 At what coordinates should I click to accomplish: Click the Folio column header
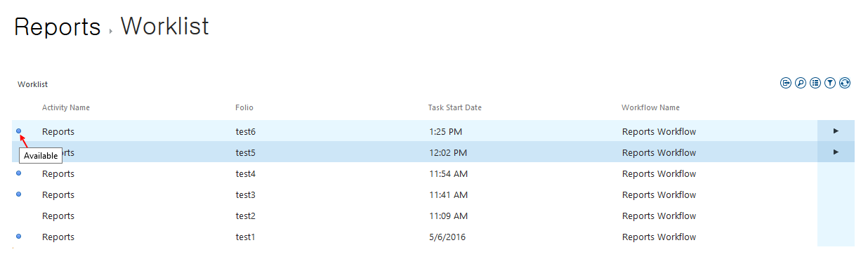pyautogui.click(x=244, y=107)
